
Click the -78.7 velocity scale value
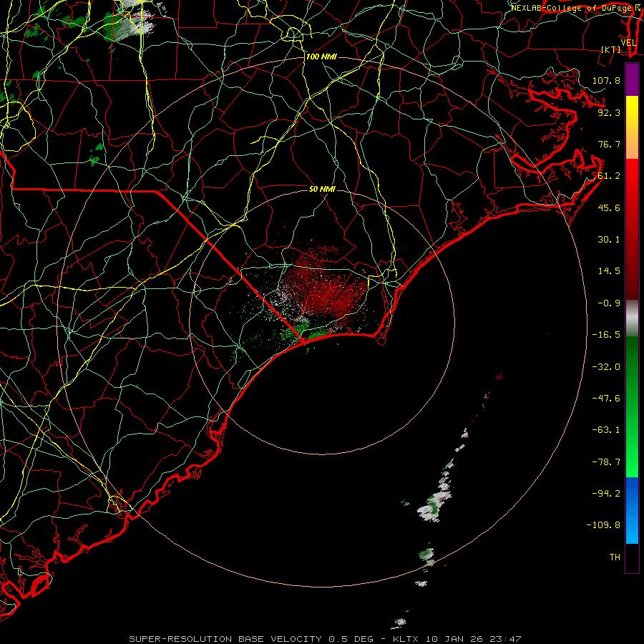tap(606, 462)
